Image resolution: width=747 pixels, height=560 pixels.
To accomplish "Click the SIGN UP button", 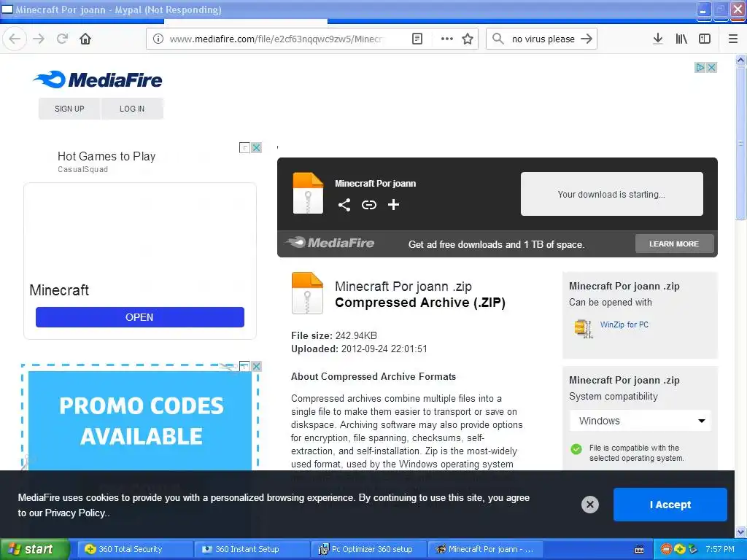I will [x=69, y=109].
